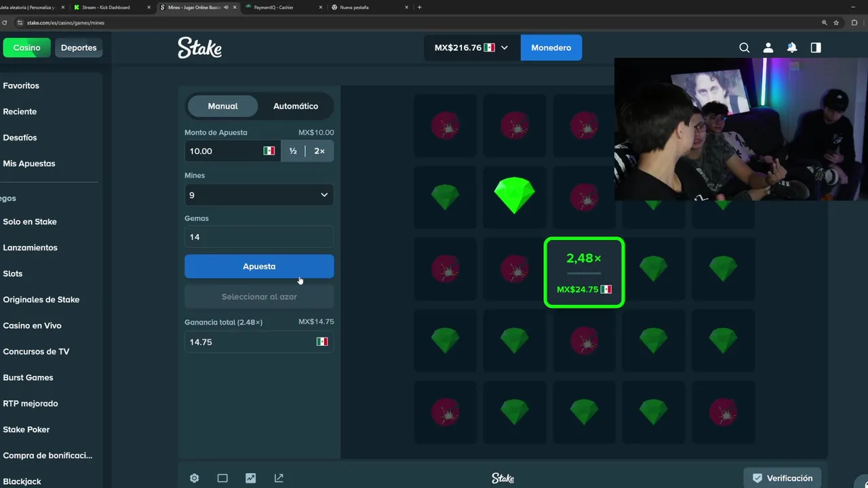Click the Ganancia total field showing 14.75

pos(259,342)
